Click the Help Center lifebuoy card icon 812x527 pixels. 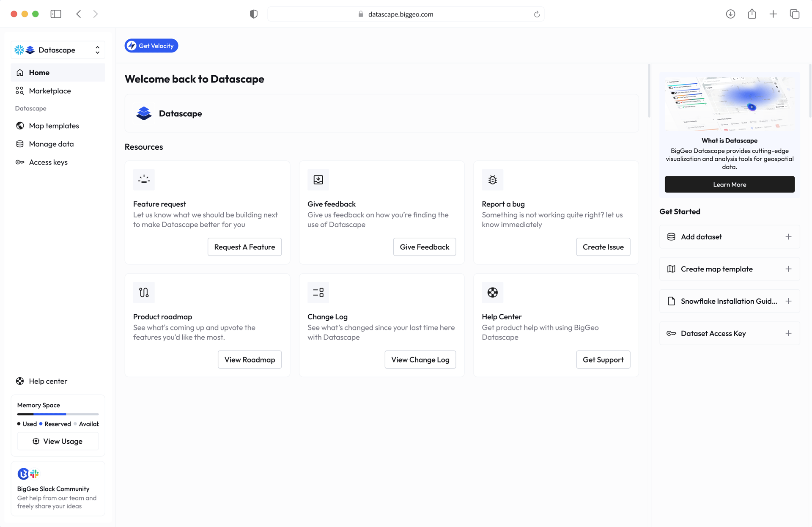(492, 292)
